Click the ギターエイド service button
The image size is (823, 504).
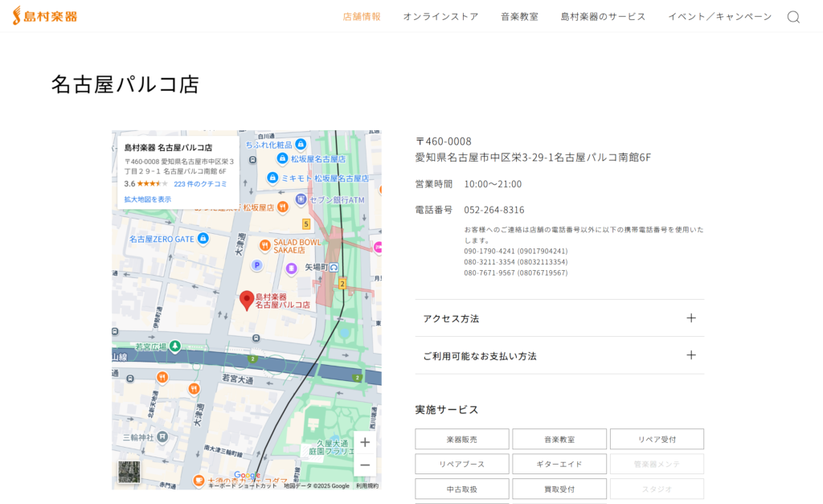click(559, 464)
